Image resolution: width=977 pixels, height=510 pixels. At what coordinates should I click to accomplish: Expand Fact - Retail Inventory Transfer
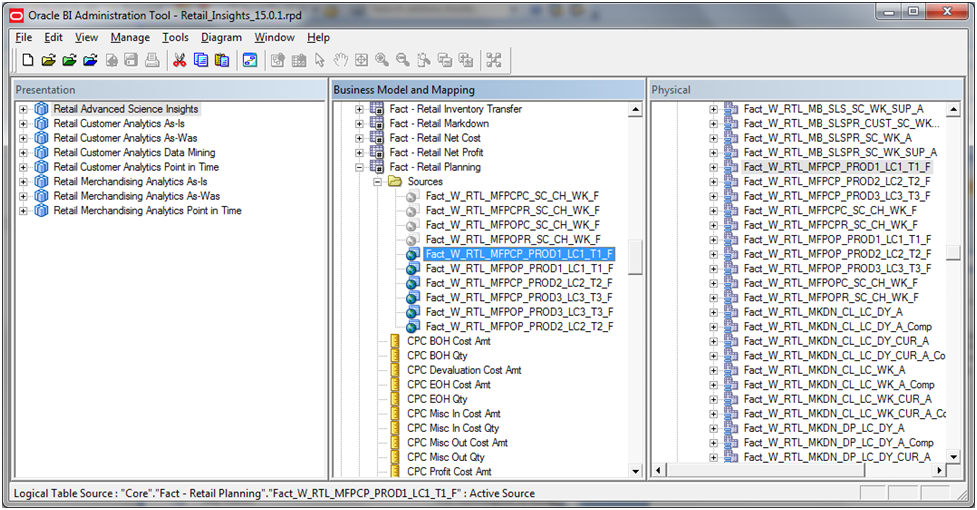359,109
